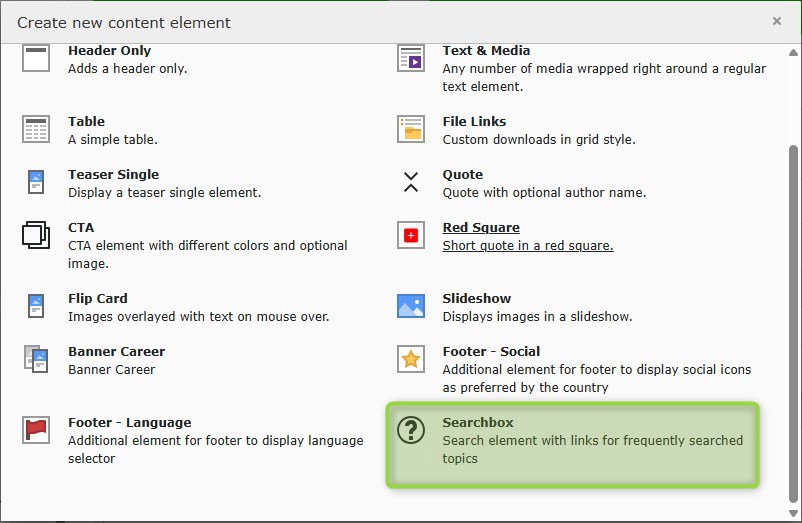Select the Flip Card icon
The width and height of the screenshot is (802, 523).
tap(36, 306)
